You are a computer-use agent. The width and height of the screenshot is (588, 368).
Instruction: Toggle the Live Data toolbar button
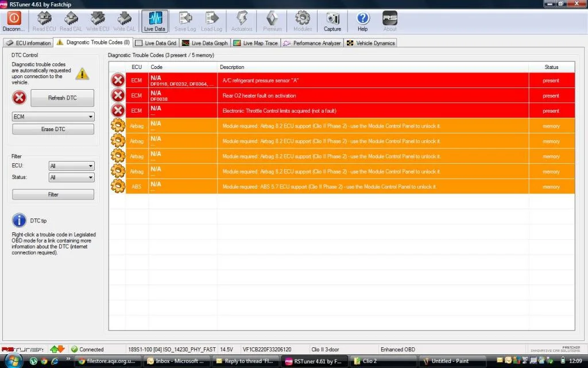(x=154, y=21)
